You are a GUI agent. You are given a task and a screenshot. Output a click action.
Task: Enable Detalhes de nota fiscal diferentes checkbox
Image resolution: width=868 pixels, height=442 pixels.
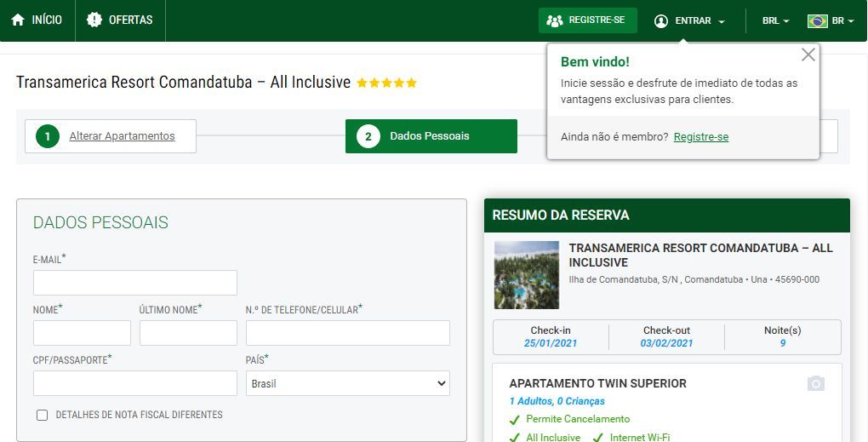(42, 415)
